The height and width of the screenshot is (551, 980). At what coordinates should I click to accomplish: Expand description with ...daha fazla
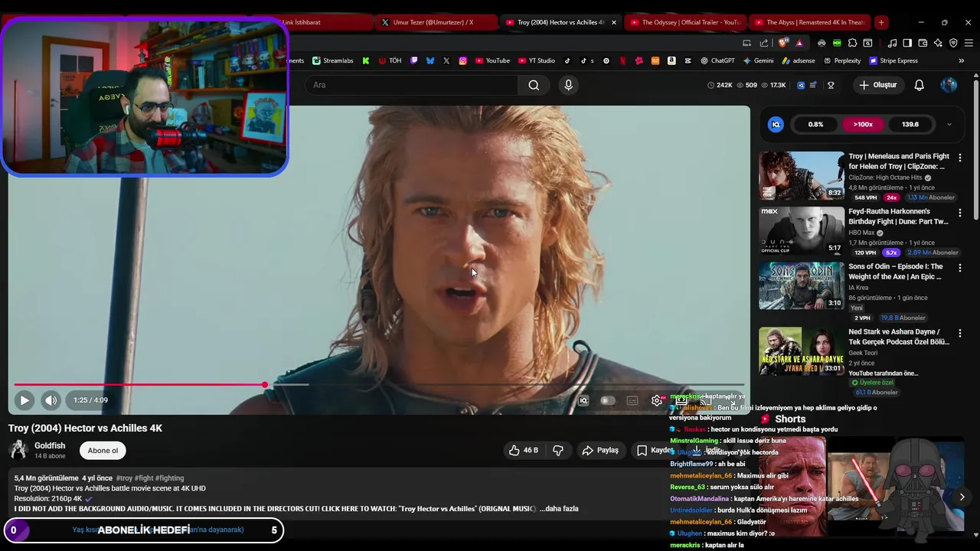coord(559,508)
